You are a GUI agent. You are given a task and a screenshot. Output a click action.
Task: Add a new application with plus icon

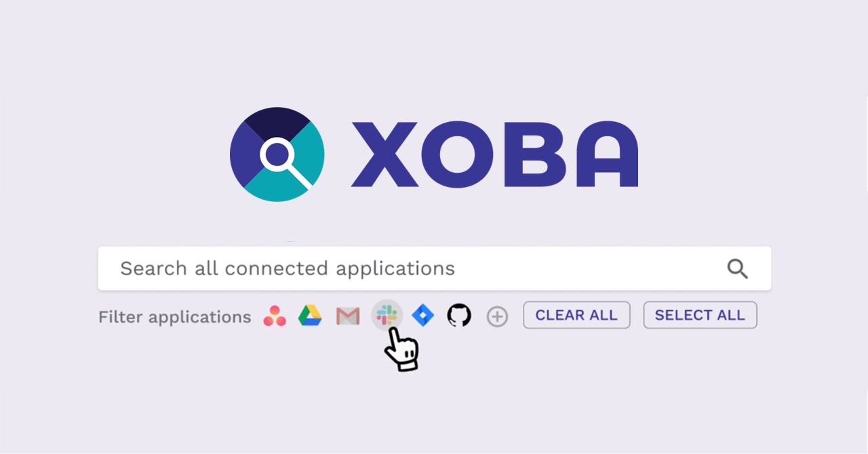(497, 316)
